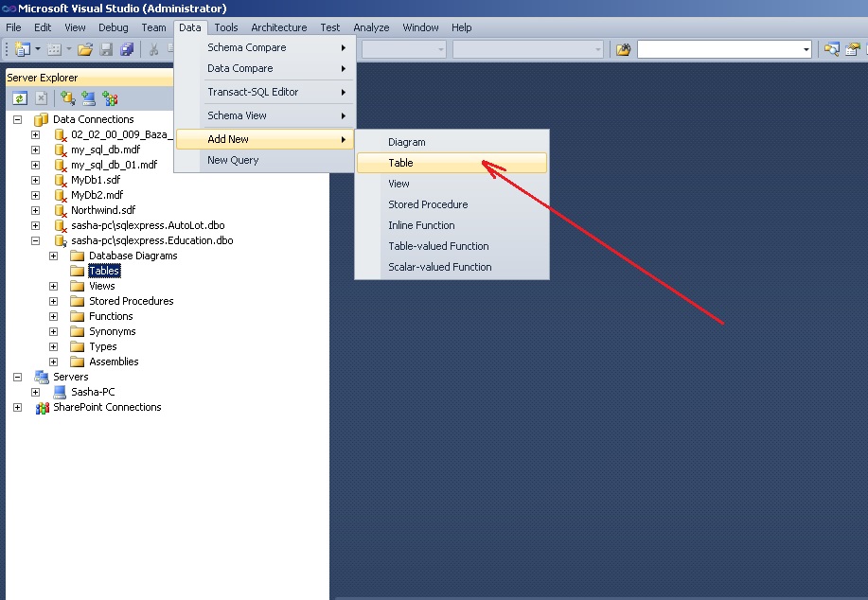Expand the Stored Procedures folder
This screenshot has width=868, height=600.
[x=54, y=301]
